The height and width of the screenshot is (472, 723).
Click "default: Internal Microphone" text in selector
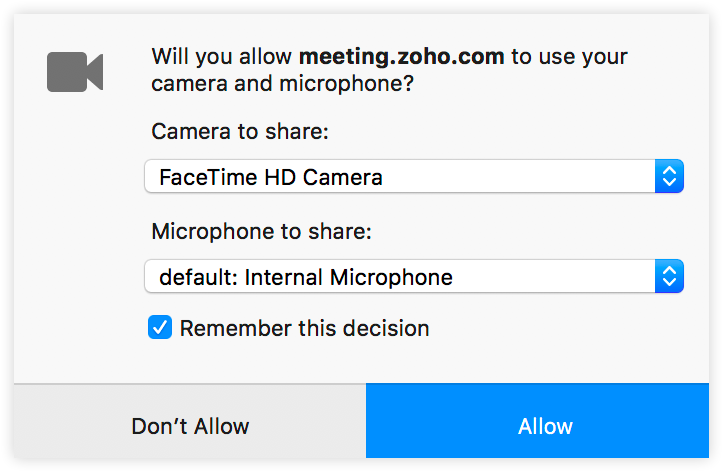point(306,277)
